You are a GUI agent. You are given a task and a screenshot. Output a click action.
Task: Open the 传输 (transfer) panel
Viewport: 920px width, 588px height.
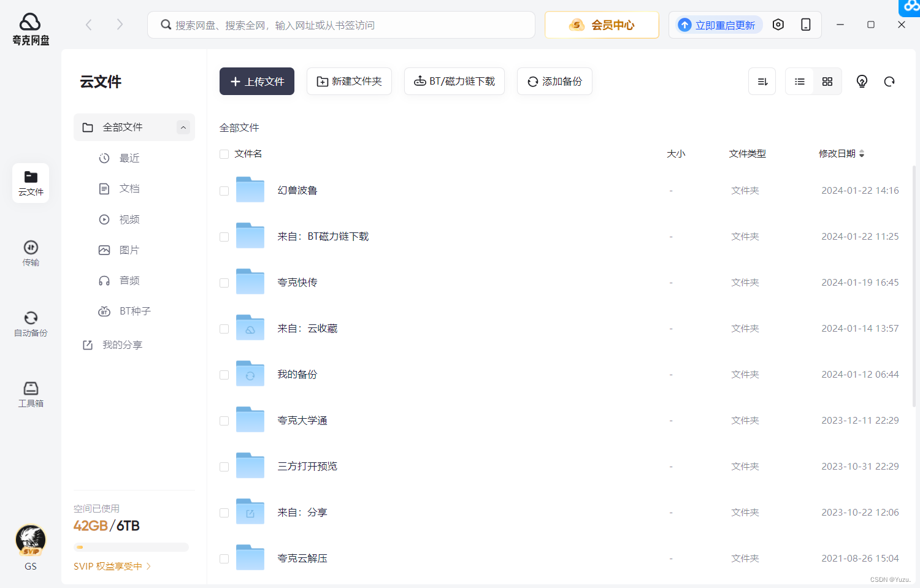click(30, 253)
